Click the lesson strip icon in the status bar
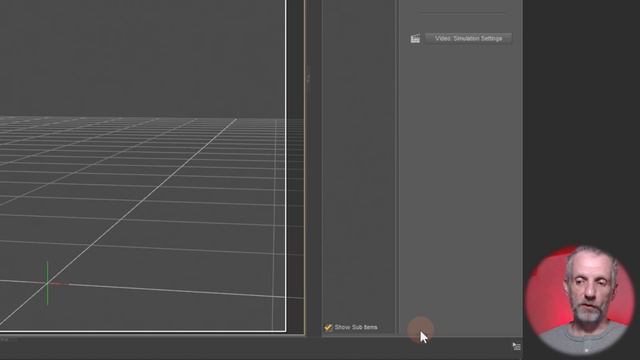Image resolution: width=640 pixels, height=360 pixels. pyautogui.click(x=516, y=347)
